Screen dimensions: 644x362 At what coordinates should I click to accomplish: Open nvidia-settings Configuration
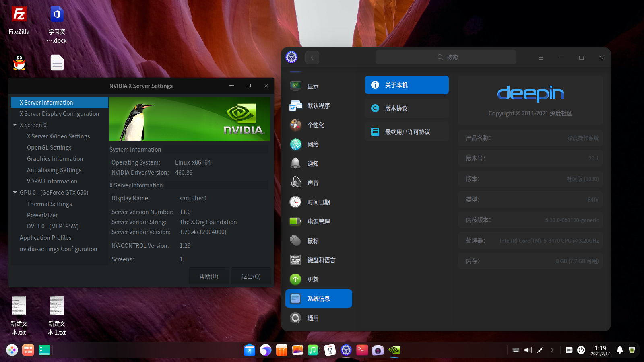tap(58, 249)
